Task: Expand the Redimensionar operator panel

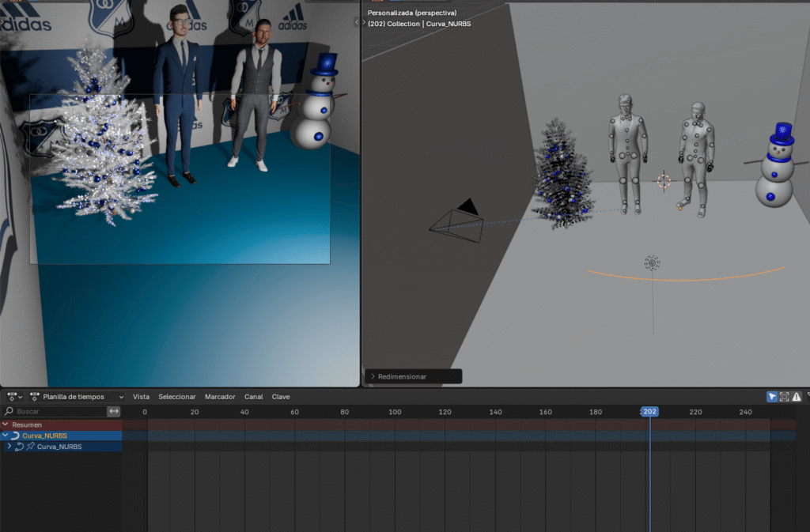Action: tap(373, 377)
